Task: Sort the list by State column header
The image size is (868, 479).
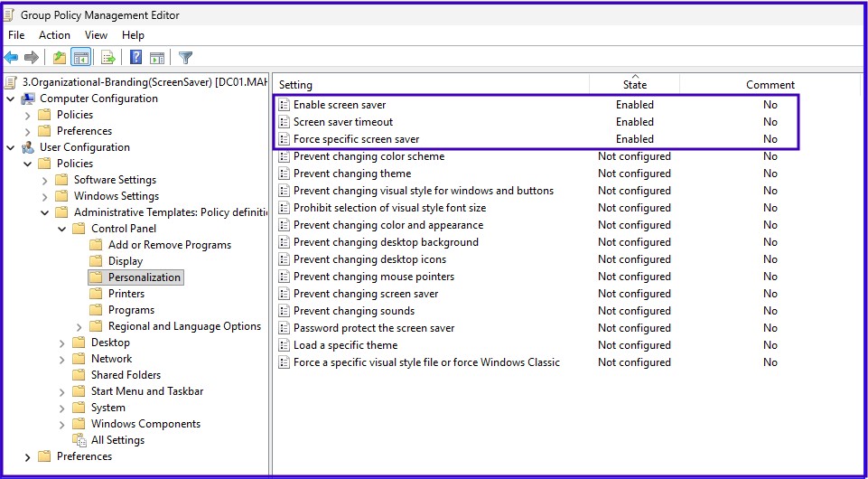Action: click(634, 85)
